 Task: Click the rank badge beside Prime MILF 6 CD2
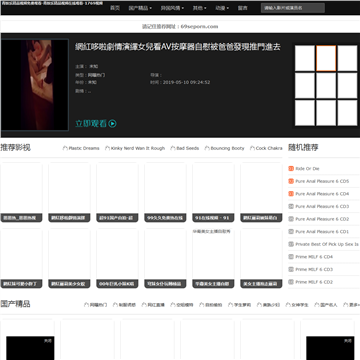tap(291, 282)
